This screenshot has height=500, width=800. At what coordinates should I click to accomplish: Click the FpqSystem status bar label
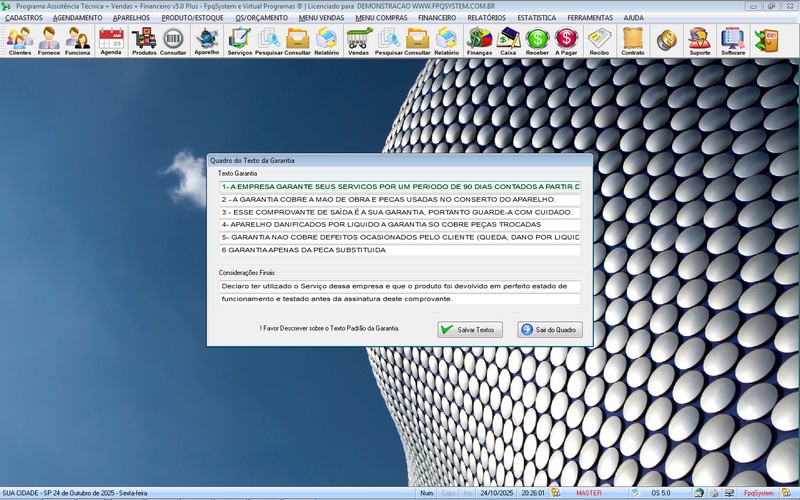[758, 493]
